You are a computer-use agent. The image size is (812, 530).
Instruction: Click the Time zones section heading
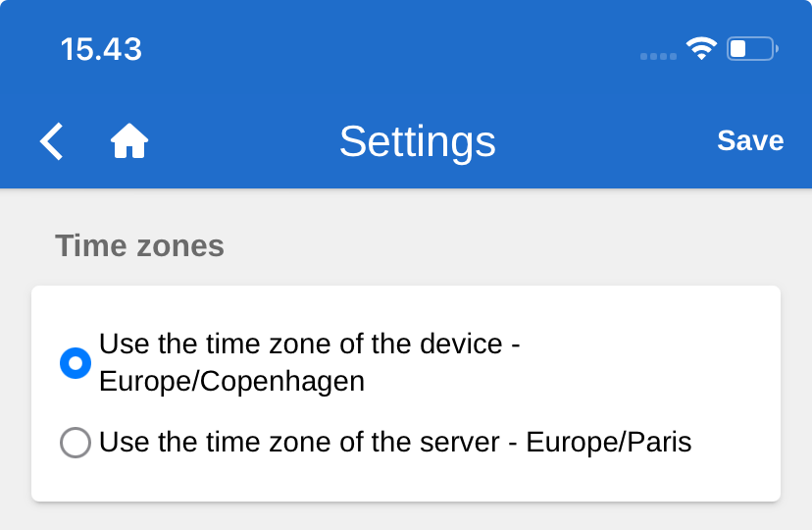(139, 245)
